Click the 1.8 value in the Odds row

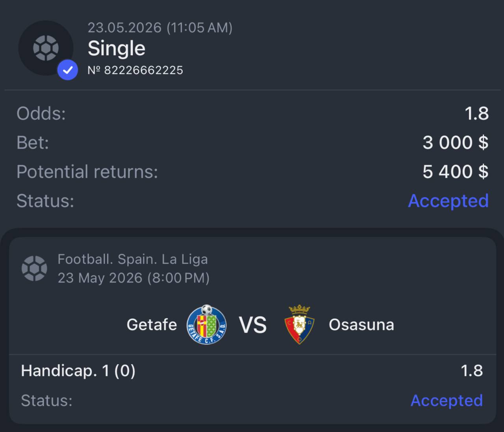coord(477,114)
